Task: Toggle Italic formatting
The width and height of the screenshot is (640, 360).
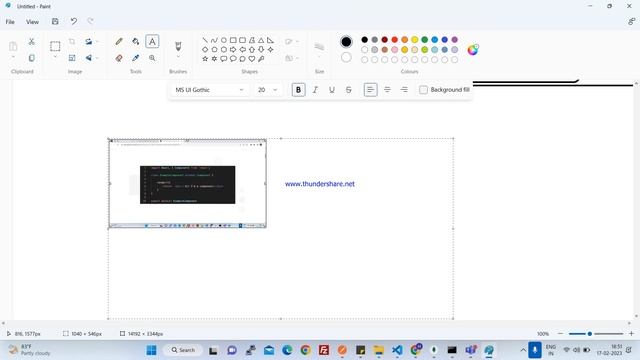Action: [x=315, y=90]
